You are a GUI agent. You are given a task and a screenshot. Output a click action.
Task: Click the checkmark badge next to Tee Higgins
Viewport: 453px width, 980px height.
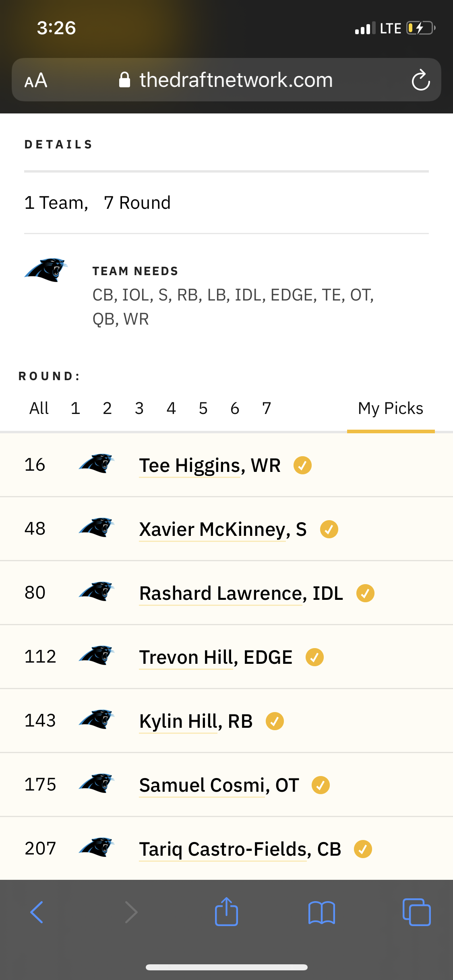pyautogui.click(x=302, y=465)
